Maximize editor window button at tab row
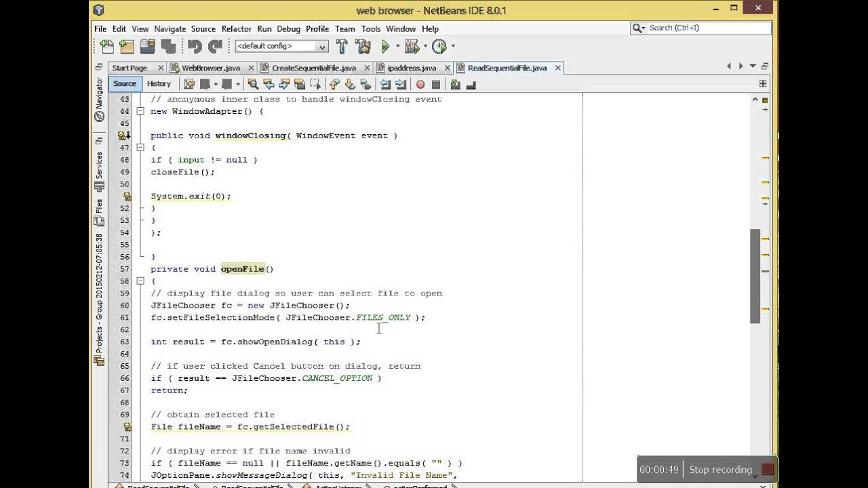The width and height of the screenshot is (868, 488). click(x=765, y=66)
